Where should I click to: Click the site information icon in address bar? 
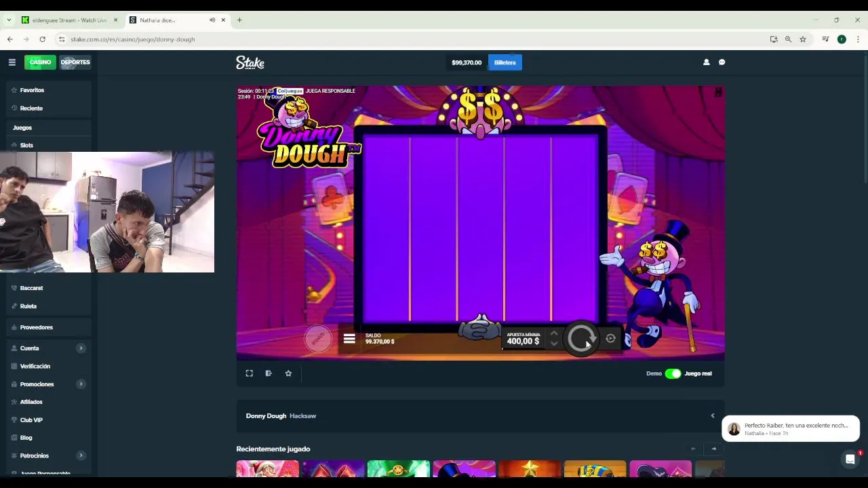(62, 39)
